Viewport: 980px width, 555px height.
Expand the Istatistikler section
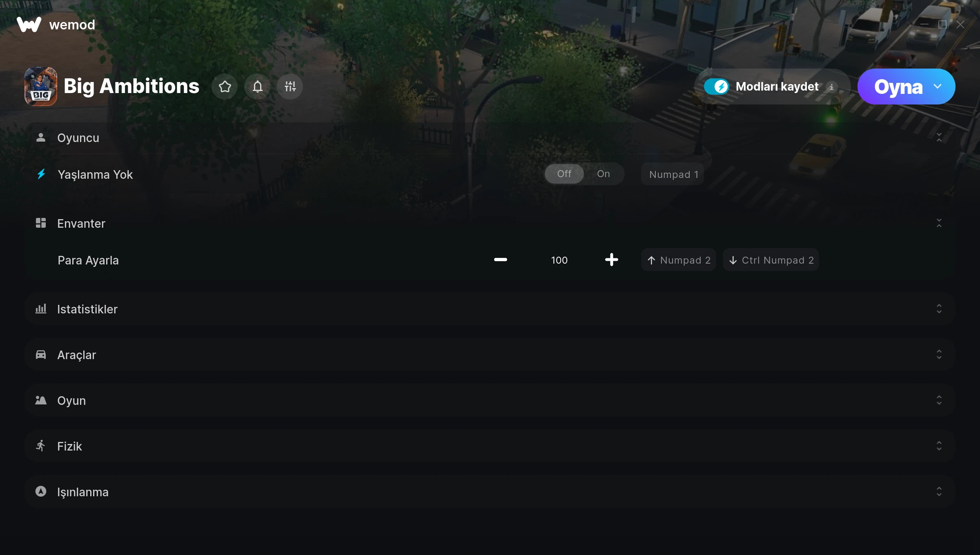(x=939, y=309)
